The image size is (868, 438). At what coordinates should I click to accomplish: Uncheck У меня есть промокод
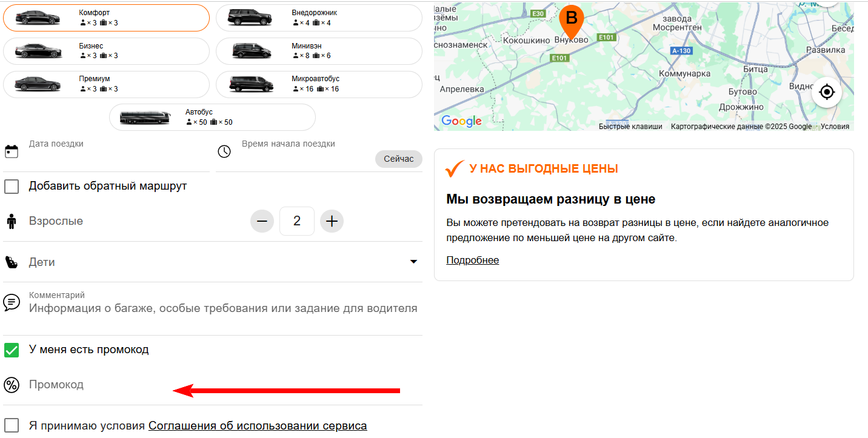click(x=12, y=350)
